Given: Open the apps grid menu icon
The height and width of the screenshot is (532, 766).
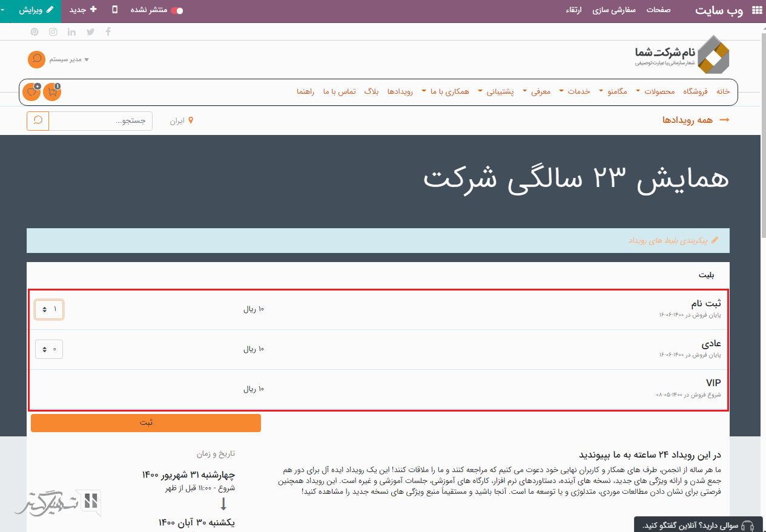Looking at the screenshot, I should click(x=756, y=11).
